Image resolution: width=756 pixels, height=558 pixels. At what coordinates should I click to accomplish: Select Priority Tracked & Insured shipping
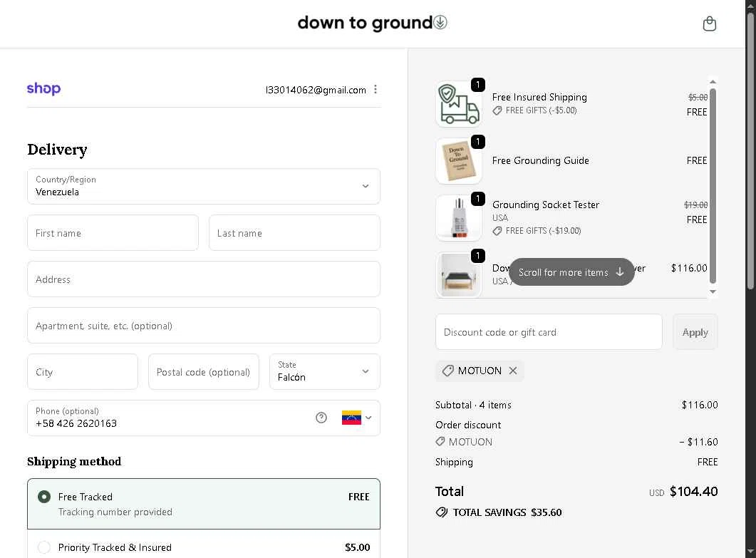click(x=204, y=547)
